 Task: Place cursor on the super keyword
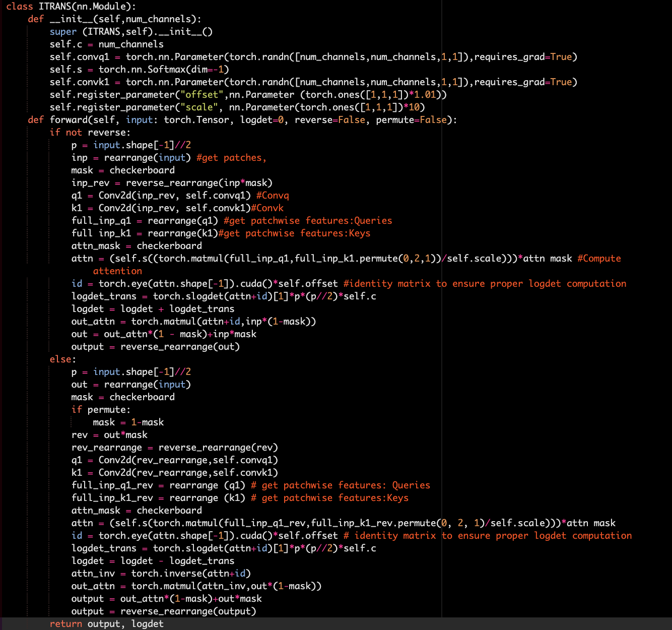pos(63,32)
